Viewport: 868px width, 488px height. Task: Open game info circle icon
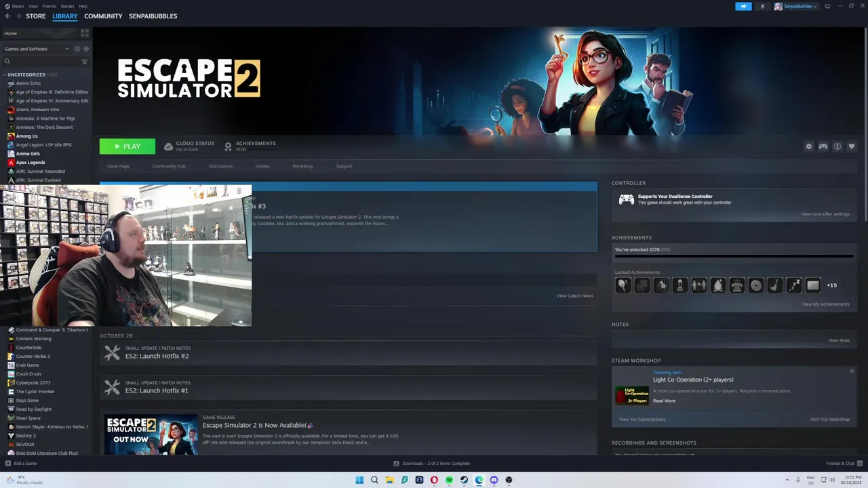(x=837, y=146)
